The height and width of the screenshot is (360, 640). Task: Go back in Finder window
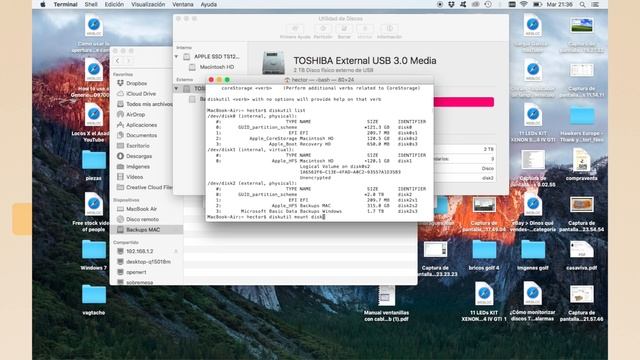[118, 61]
